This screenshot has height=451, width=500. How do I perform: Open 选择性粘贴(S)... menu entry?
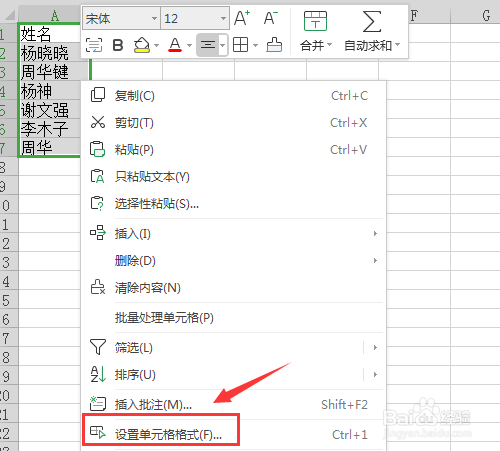click(x=233, y=204)
